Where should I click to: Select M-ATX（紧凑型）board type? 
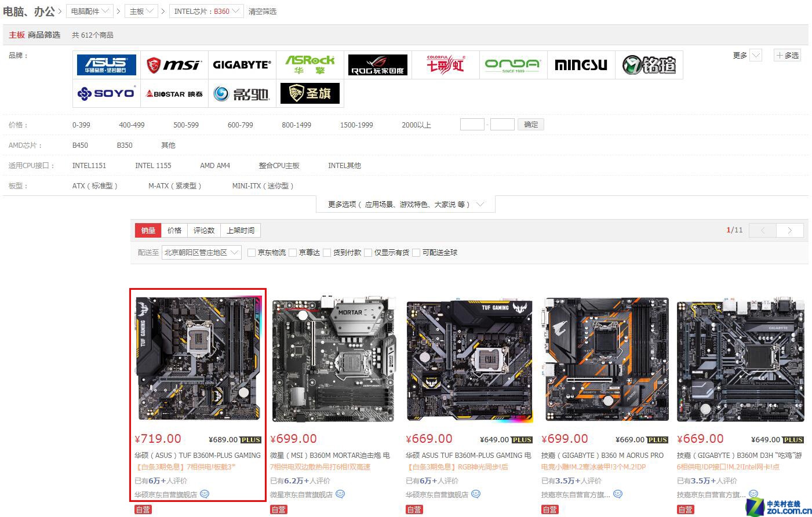tap(175, 186)
